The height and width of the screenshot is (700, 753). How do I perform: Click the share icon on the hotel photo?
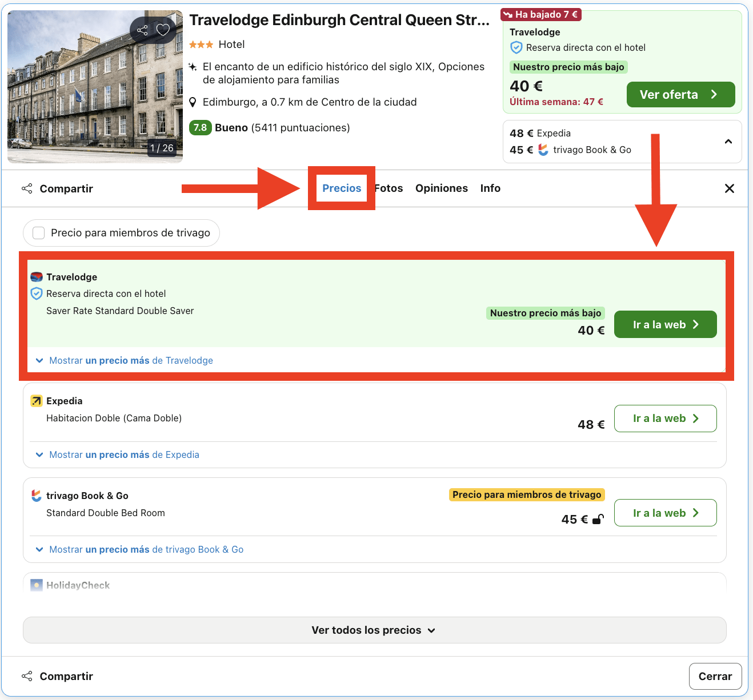[x=142, y=30]
